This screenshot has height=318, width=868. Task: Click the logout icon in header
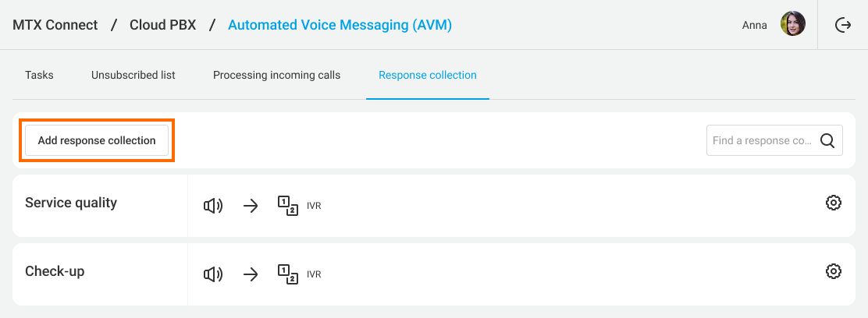click(843, 25)
